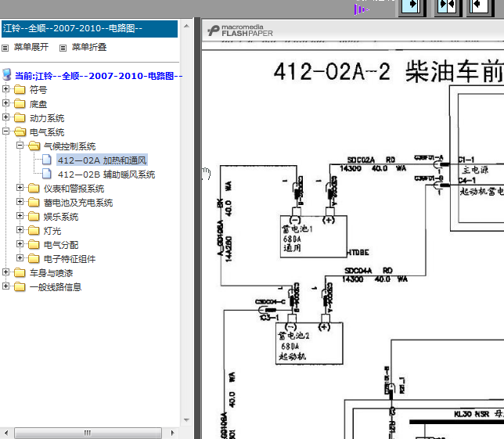Image resolution: width=504 pixels, height=439 pixels.
Task: Click the 电子特征组件 folder icon
Action: pyautogui.click(x=34, y=259)
